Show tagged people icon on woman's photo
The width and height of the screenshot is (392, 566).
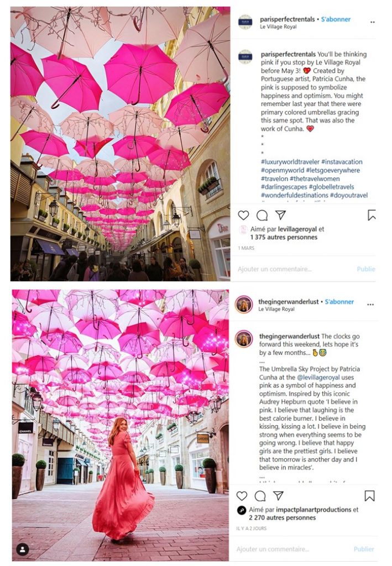tap(22, 549)
